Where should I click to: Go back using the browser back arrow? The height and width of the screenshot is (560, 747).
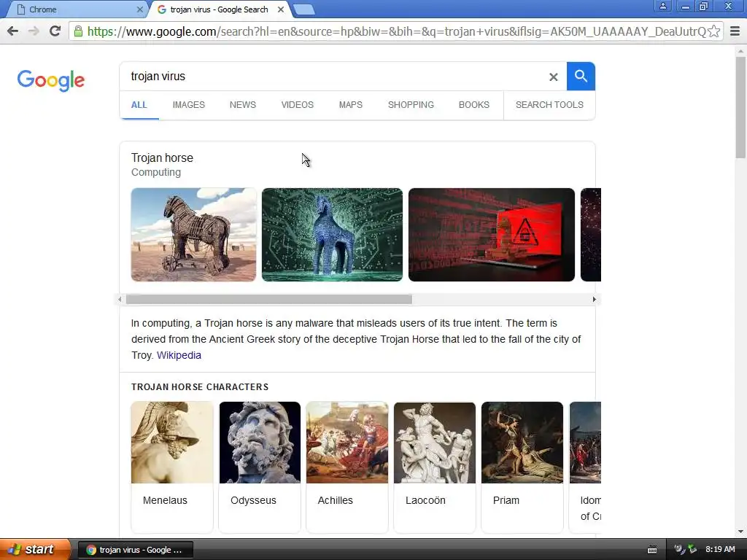[13, 31]
